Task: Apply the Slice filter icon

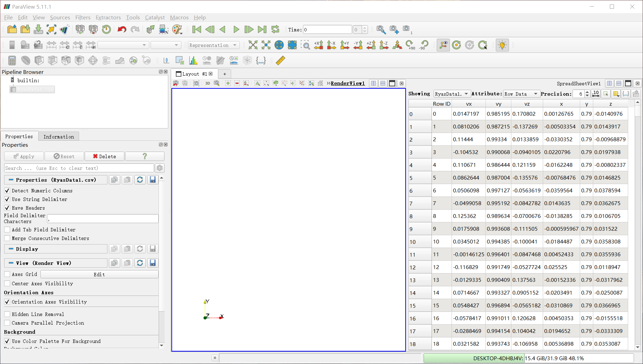Action: (x=53, y=60)
